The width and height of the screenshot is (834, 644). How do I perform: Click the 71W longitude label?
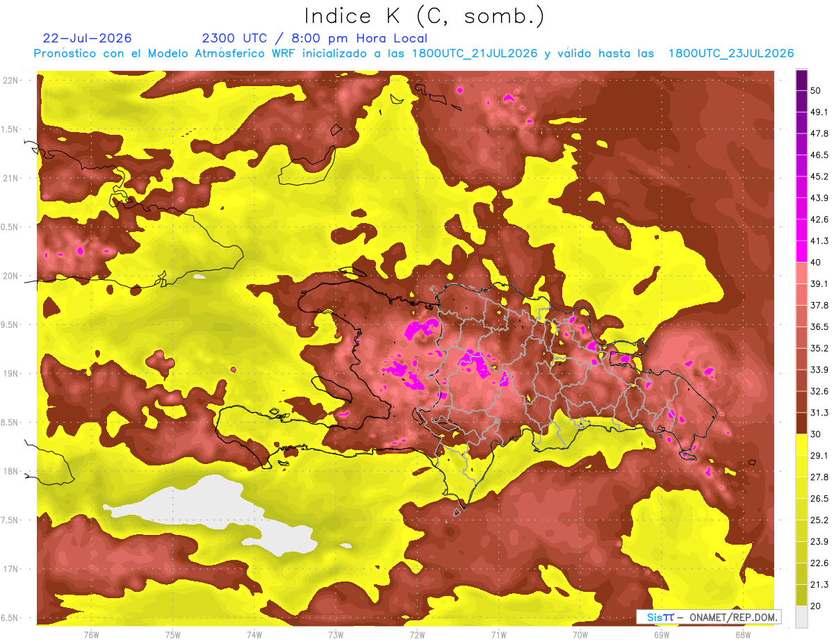[x=498, y=635]
